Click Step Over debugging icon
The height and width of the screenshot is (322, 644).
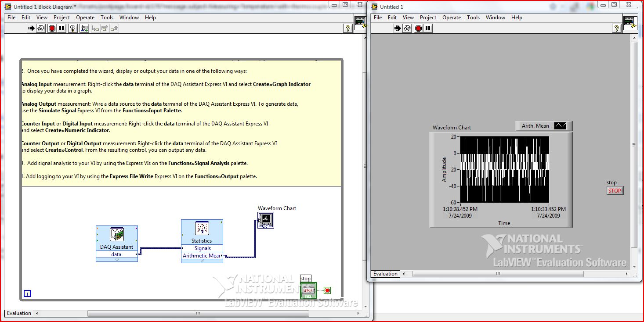click(x=105, y=29)
